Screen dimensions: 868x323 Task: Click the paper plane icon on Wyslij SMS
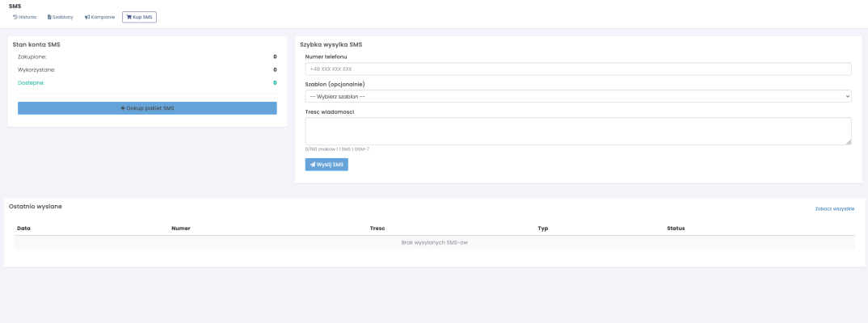[313, 165]
